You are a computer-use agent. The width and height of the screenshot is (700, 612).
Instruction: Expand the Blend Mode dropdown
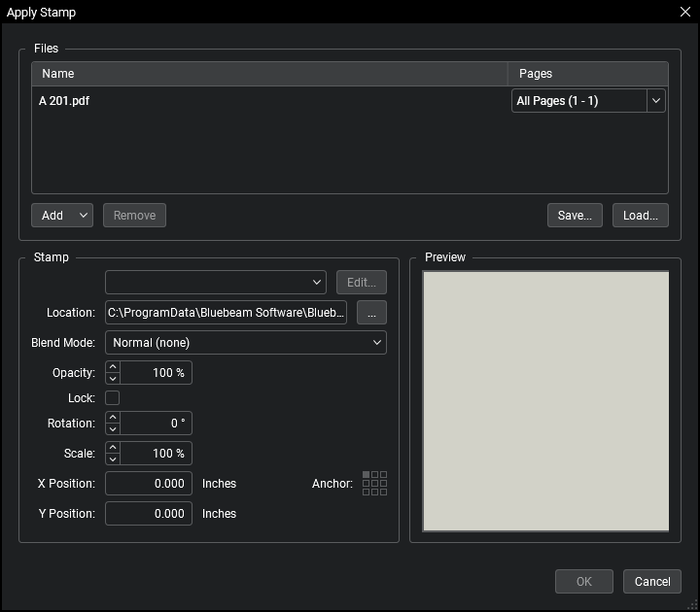[x=245, y=342]
